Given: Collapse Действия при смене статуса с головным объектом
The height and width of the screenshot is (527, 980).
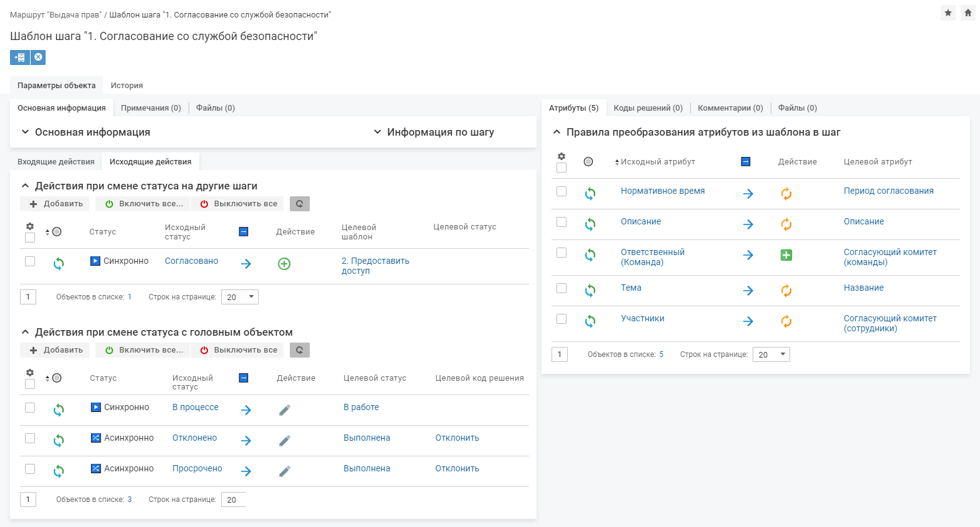Looking at the screenshot, I should pyautogui.click(x=26, y=332).
